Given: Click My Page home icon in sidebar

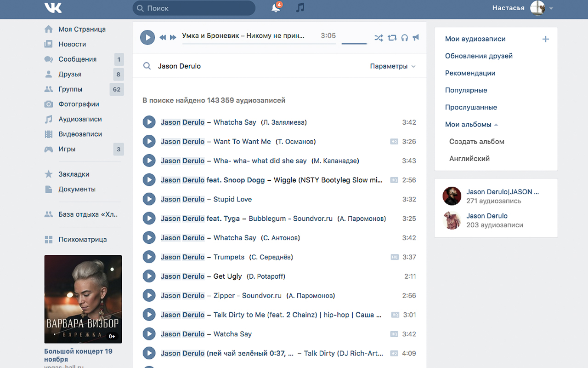Looking at the screenshot, I should tap(48, 29).
